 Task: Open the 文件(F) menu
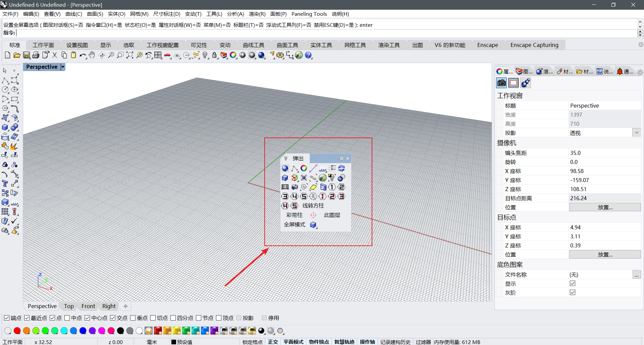(10, 14)
